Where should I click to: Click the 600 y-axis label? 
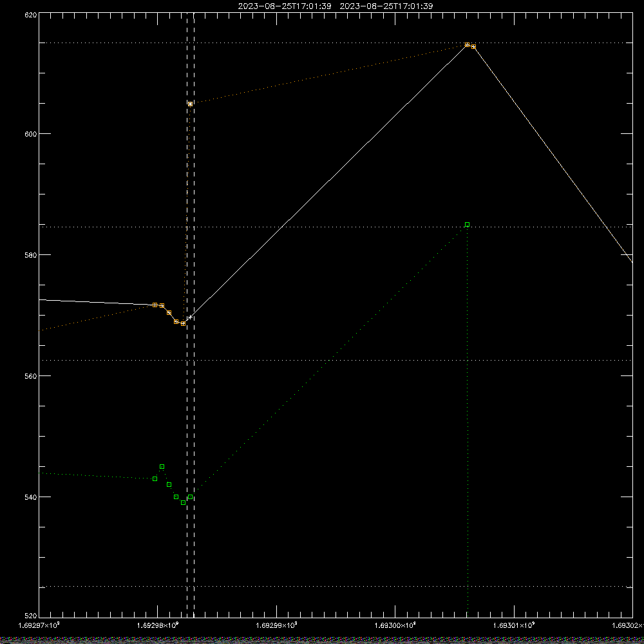point(31,134)
